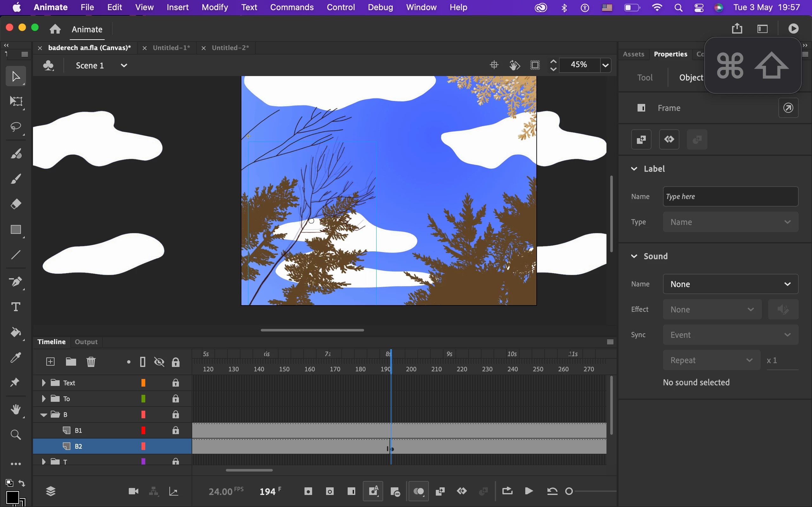The width and height of the screenshot is (812, 507).
Task: Click the Label Name input field
Action: click(730, 196)
